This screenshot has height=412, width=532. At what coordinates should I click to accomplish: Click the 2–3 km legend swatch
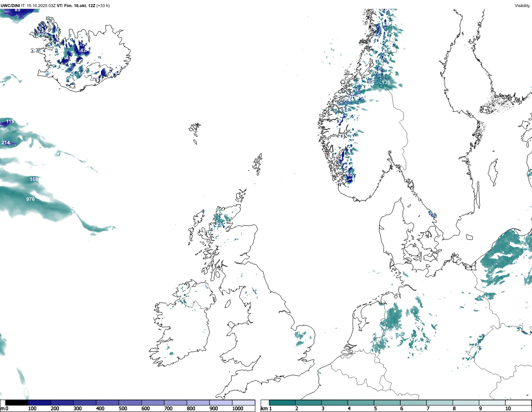click(x=308, y=402)
